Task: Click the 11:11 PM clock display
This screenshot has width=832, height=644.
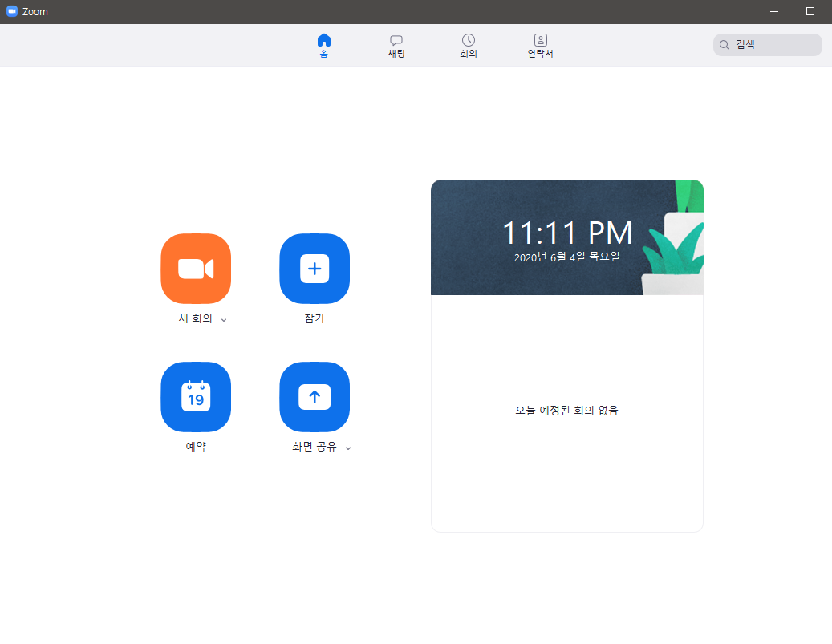Action: tap(567, 233)
